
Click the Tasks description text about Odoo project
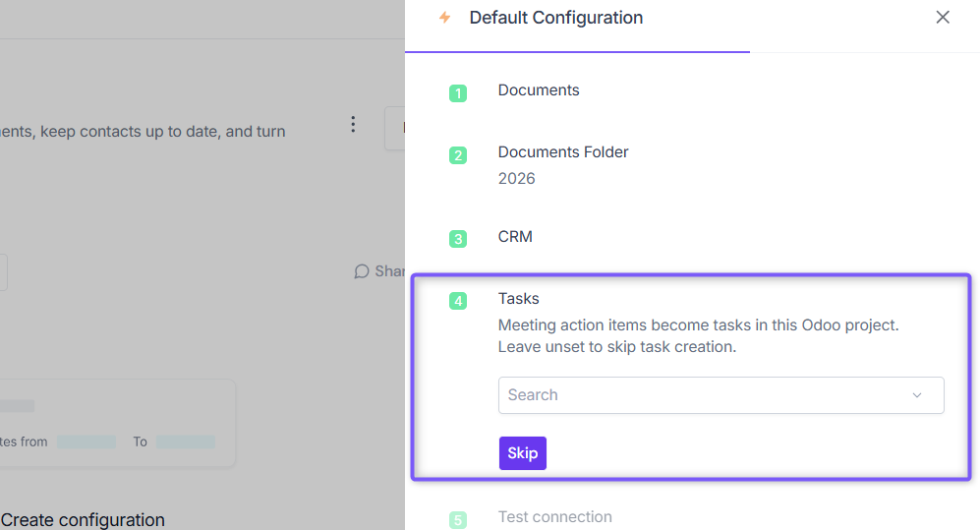(698, 335)
